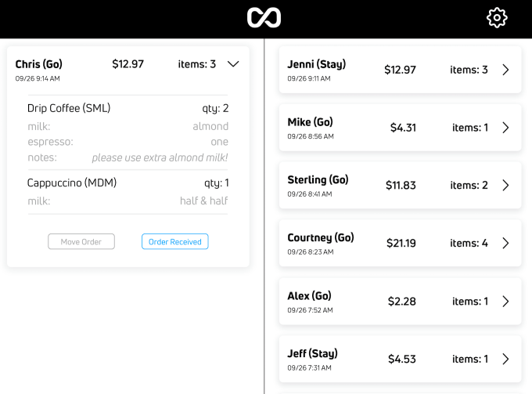Open the settings gear icon
This screenshot has width=532, height=394.
[x=497, y=18]
